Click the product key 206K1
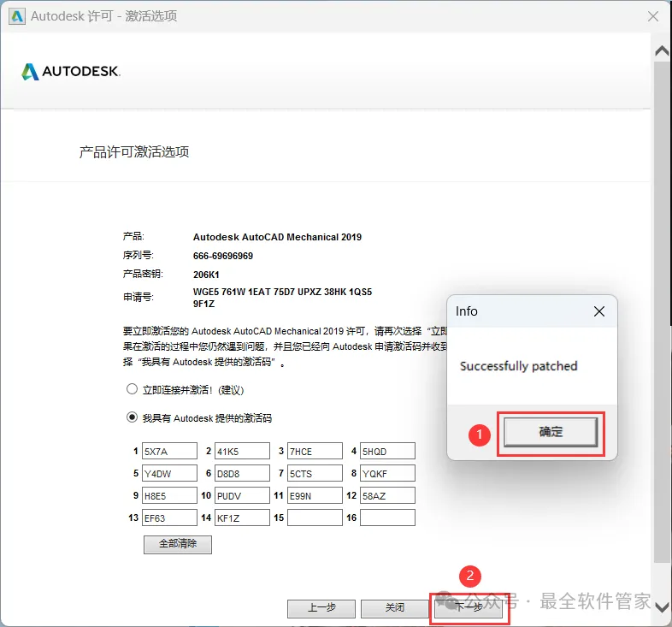672x627 pixels. pyautogui.click(x=206, y=275)
